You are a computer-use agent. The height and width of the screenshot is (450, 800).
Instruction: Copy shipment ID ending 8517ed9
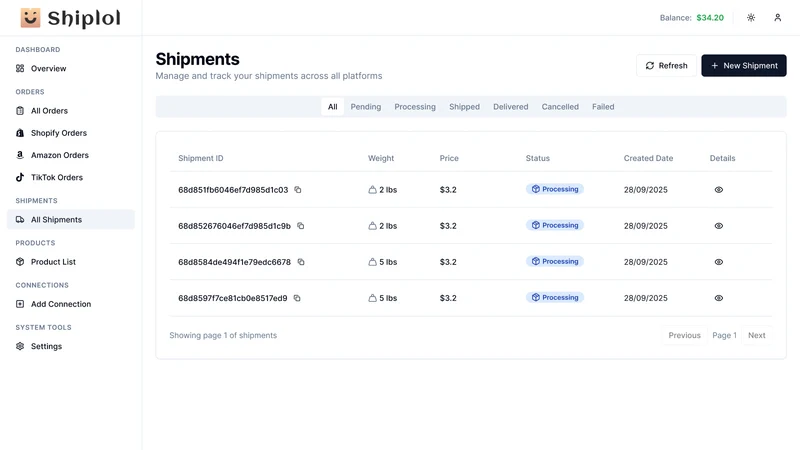(x=297, y=298)
